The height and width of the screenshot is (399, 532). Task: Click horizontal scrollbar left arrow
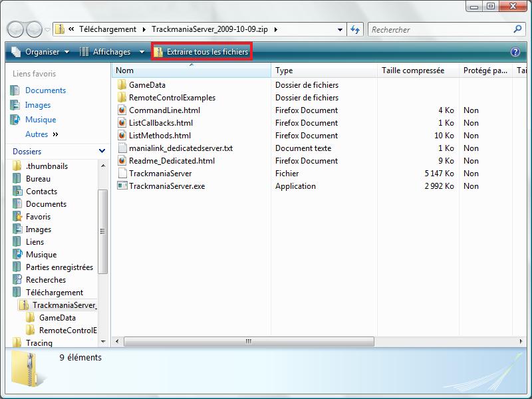coord(117,341)
